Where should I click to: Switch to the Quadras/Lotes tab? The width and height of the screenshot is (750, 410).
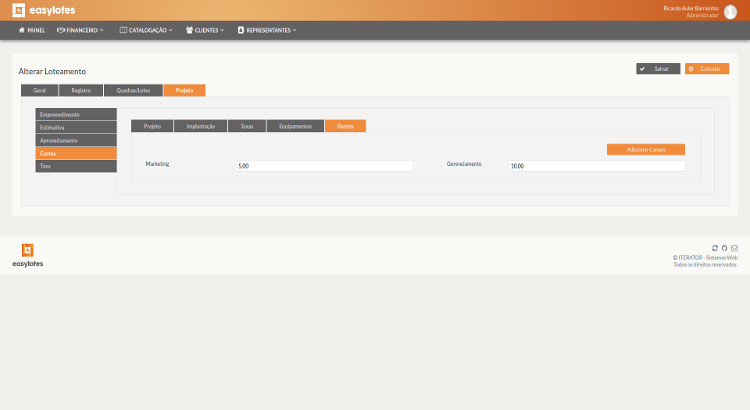pos(133,90)
